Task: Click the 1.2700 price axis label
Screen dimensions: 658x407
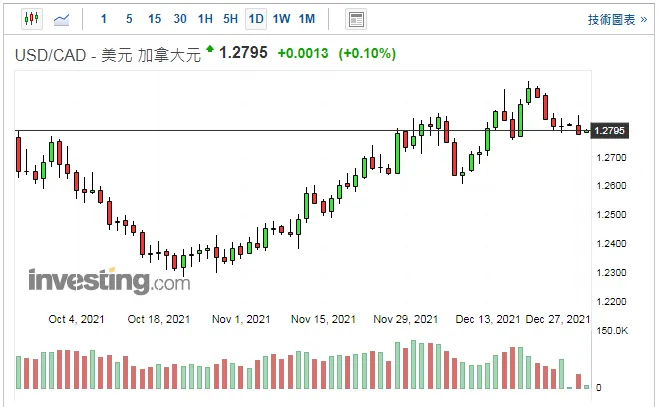Action: (x=611, y=158)
